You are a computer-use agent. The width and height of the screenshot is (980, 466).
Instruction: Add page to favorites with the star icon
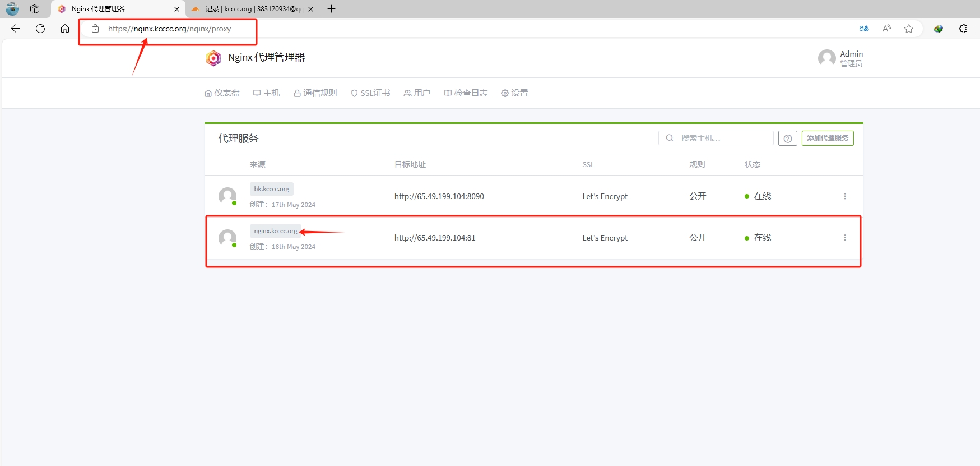(x=909, y=29)
